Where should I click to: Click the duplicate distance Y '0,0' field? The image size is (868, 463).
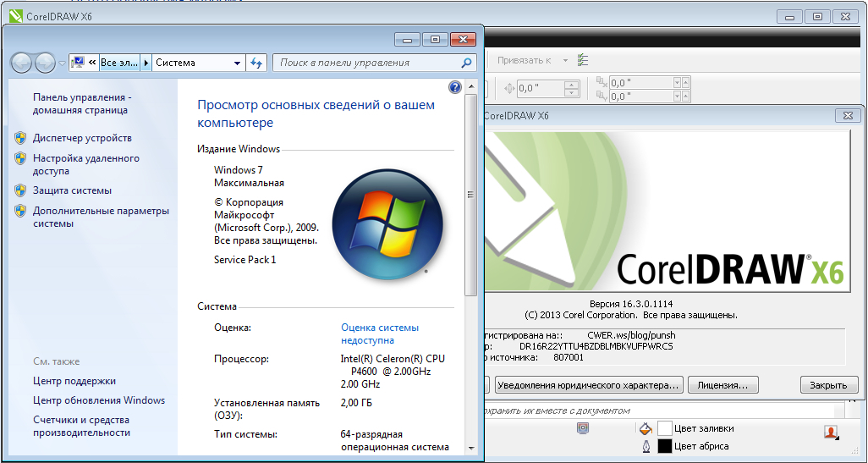click(641, 96)
